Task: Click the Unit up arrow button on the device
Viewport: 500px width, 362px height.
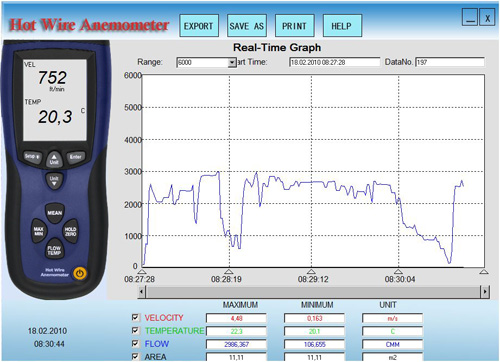Action: pos(54,159)
